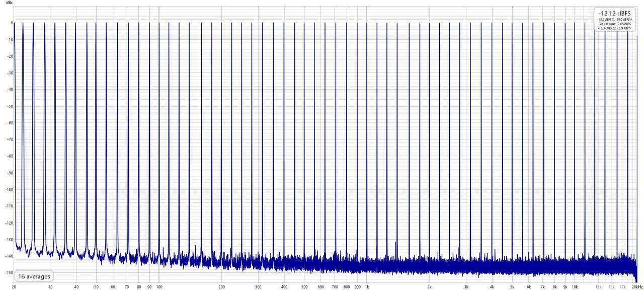Click the 500 frequency axis label
Viewport: 644px width, 291px height.
point(304,286)
